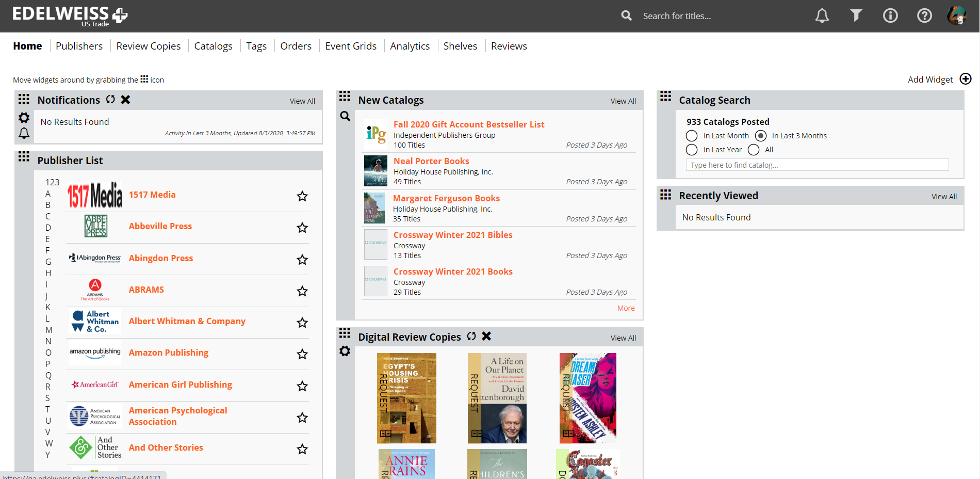Open Egypt's Housing Crisis book cover
Viewport: 980px width, 479px height.
tap(406, 398)
